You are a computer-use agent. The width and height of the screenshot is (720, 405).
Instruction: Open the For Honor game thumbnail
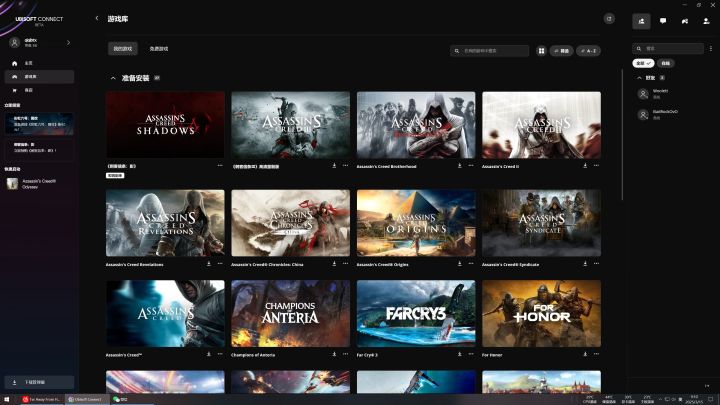coord(541,314)
